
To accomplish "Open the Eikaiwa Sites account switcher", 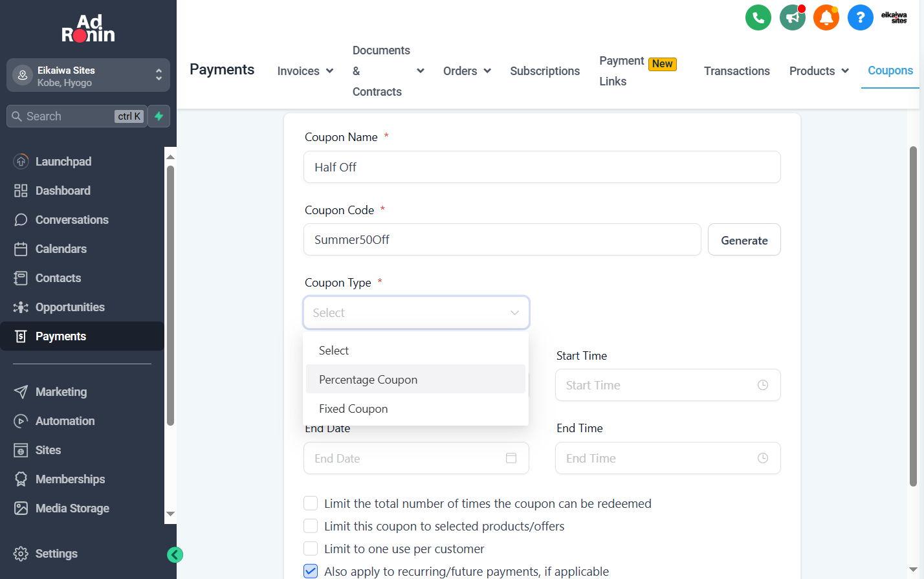I will point(88,76).
